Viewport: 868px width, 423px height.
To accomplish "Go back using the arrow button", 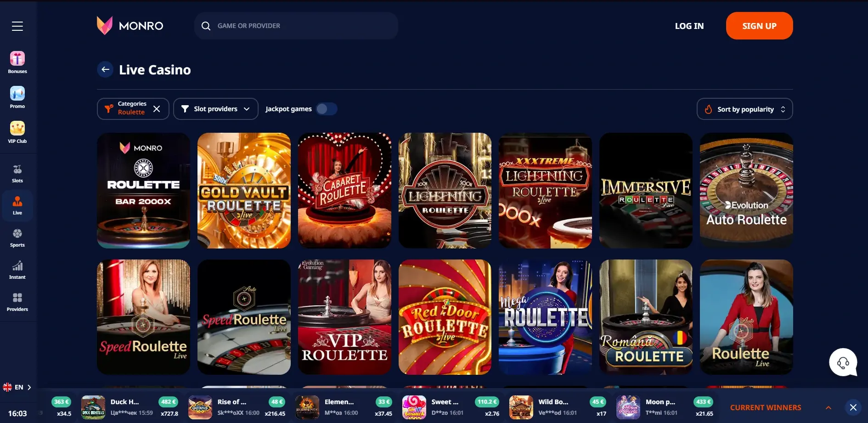I will pyautogui.click(x=105, y=69).
